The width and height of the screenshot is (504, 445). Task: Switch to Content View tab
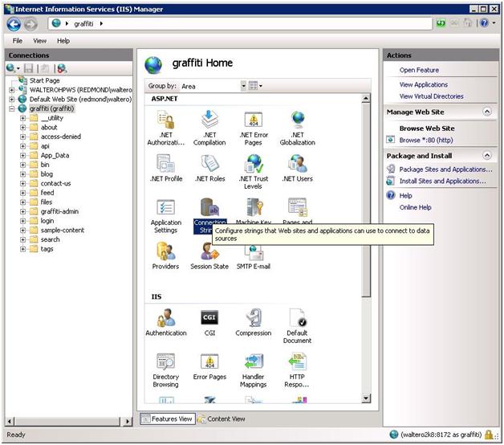pos(222,418)
